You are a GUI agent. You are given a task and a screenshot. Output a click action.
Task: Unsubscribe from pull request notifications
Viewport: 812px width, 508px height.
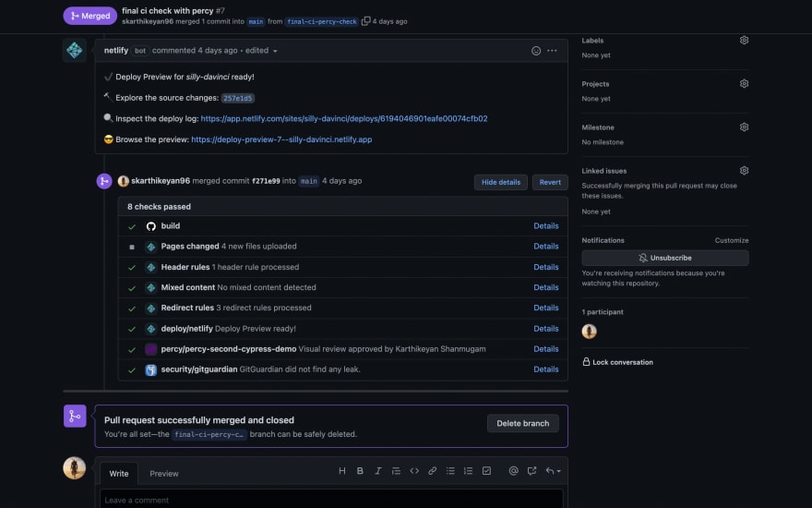[x=665, y=258]
